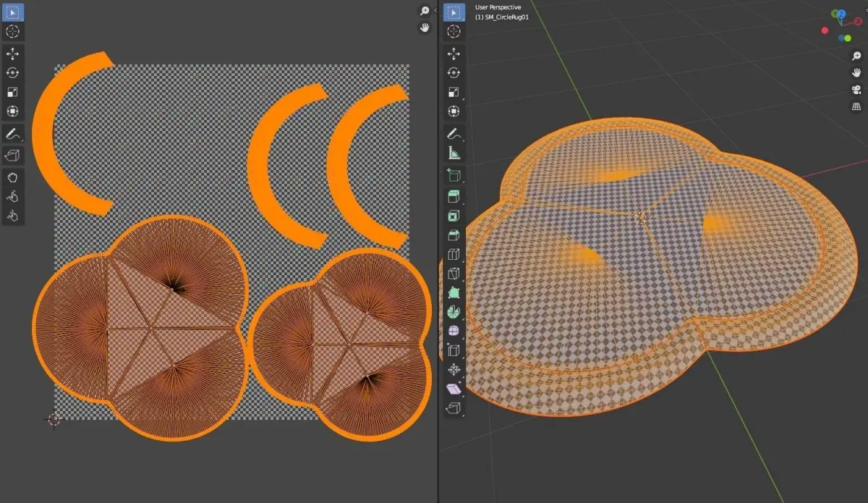Select the Select Box tool in 3D viewport
The height and width of the screenshot is (503, 868).
point(454,12)
